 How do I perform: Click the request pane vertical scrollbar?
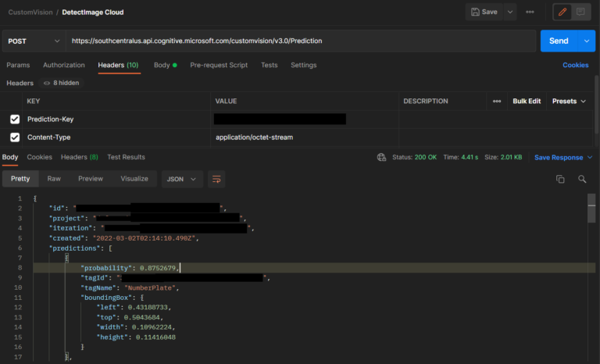click(596, 105)
